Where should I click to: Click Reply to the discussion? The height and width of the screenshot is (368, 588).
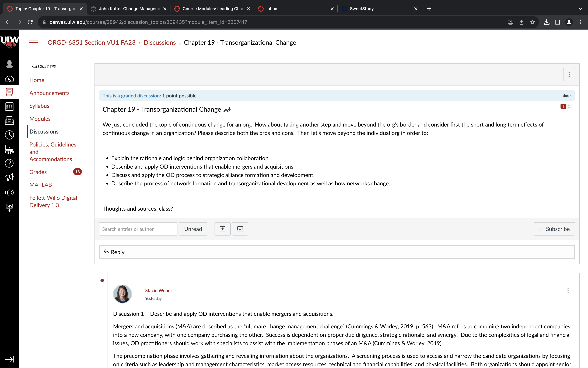pyautogui.click(x=337, y=252)
